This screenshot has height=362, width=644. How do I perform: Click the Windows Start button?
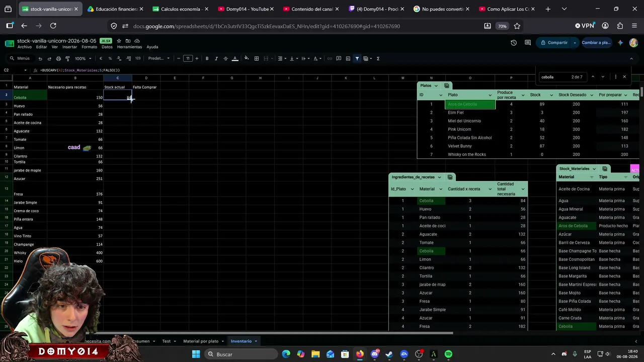coord(196,354)
